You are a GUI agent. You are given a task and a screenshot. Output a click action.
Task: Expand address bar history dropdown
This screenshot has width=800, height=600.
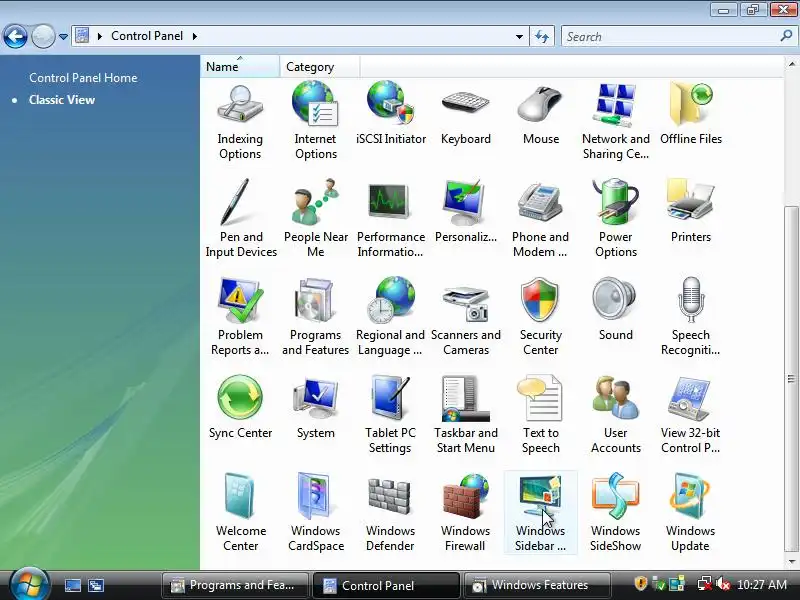pos(519,37)
